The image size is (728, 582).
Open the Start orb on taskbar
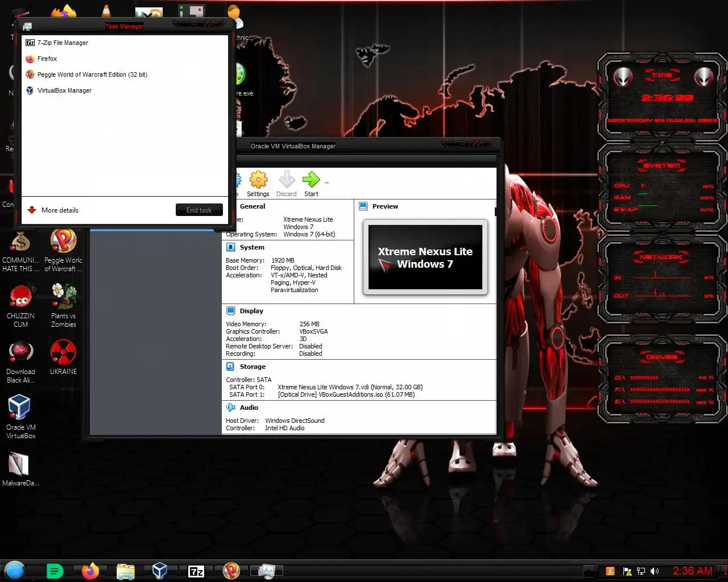click(x=15, y=570)
